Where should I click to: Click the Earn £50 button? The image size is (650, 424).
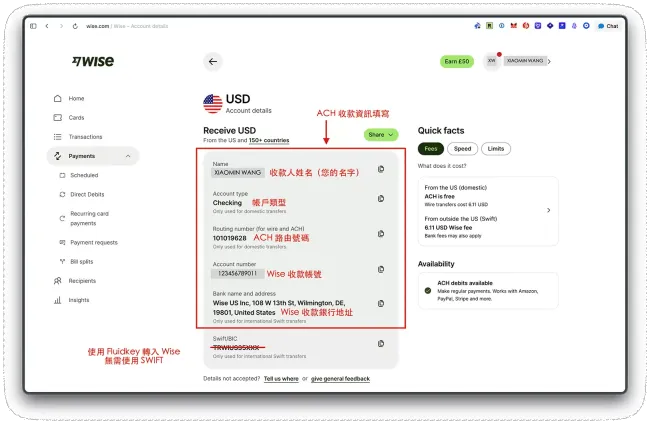[x=457, y=61]
